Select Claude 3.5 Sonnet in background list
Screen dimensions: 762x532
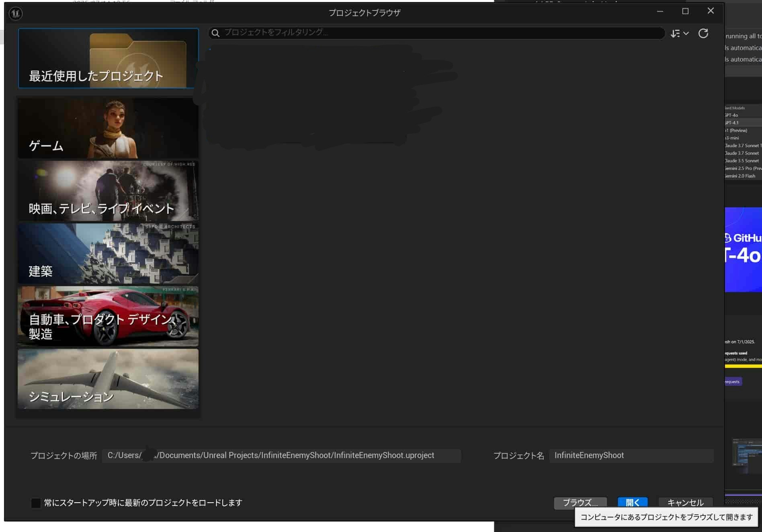(x=743, y=161)
